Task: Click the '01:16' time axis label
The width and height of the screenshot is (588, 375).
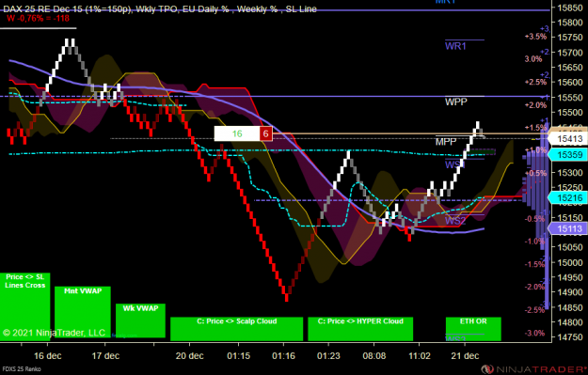Action: click(x=284, y=355)
